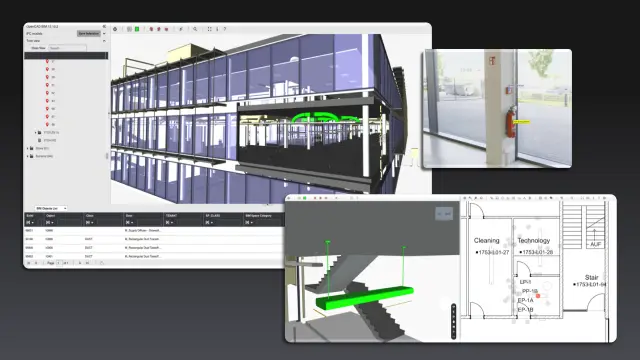Click the magnifier zoom icon in main toolbar
The width and height of the screenshot is (640, 360).
(195, 29)
